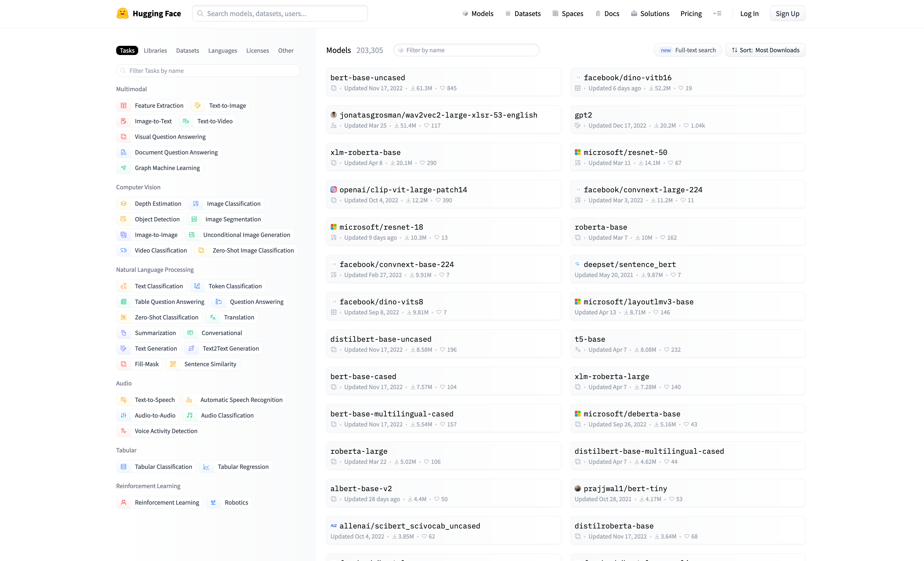This screenshot has width=924, height=561.
Task: Focus the Filter Tasks by name field
Action: [x=208, y=71]
